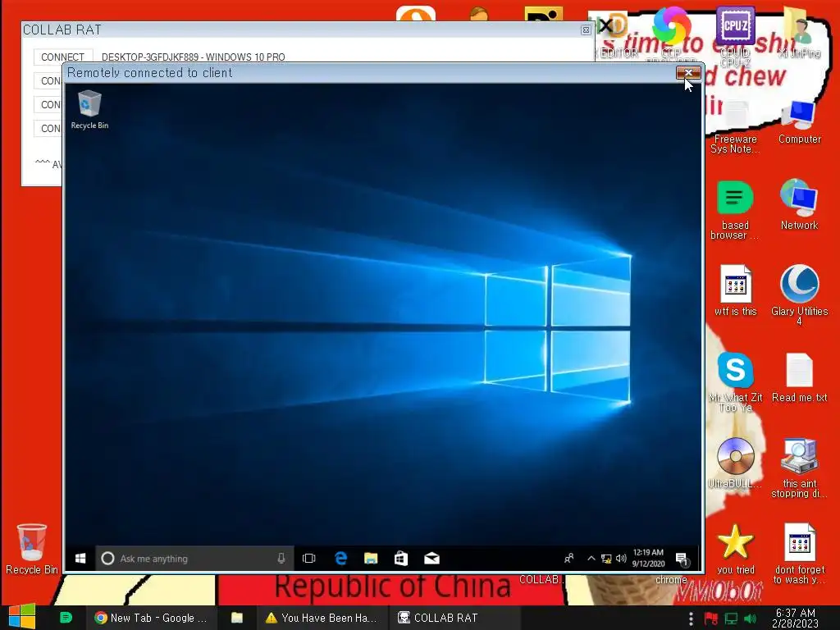Select the Freeware Sys Note desktop icon
Screen dimensions: 840x630
(736, 127)
